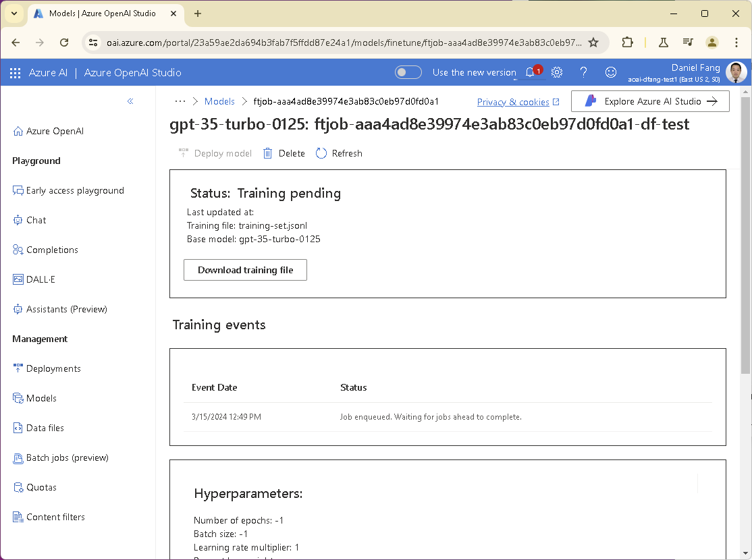Collapse the left navigation sidebar
Image resolution: width=752 pixels, height=560 pixels.
click(x=130, y=101)
